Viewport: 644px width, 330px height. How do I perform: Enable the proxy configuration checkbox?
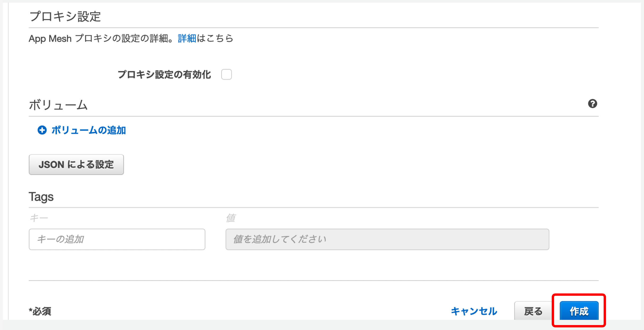pyautogui.click(x=226, y=75)
